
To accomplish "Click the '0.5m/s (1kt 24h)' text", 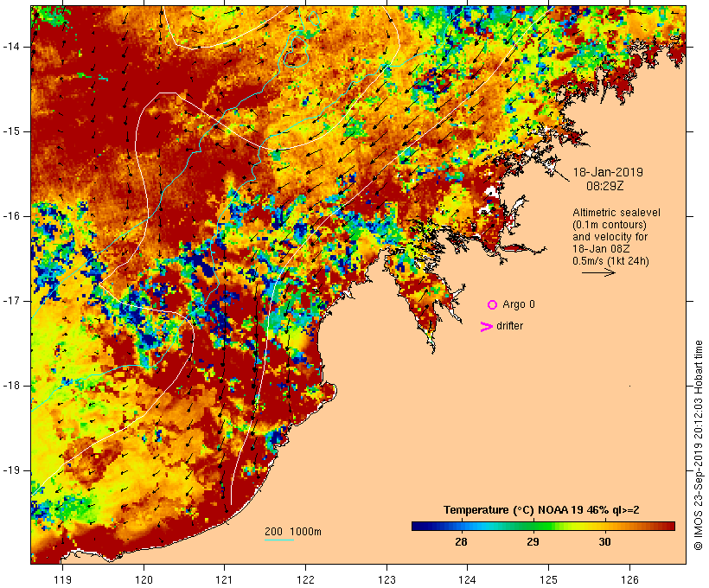I will click(x=610, y=261).
